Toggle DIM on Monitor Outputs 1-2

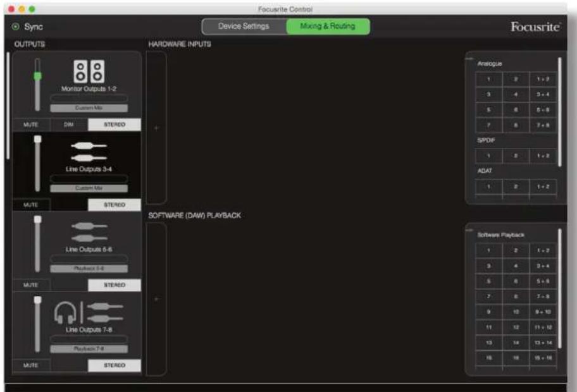tap(69, 125)
